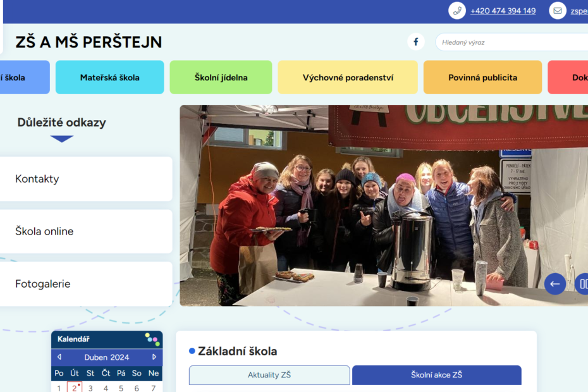Screen dimensions: 588x392
Task: Open Povinná publicita menu item
Action: (x=482, y=78)
